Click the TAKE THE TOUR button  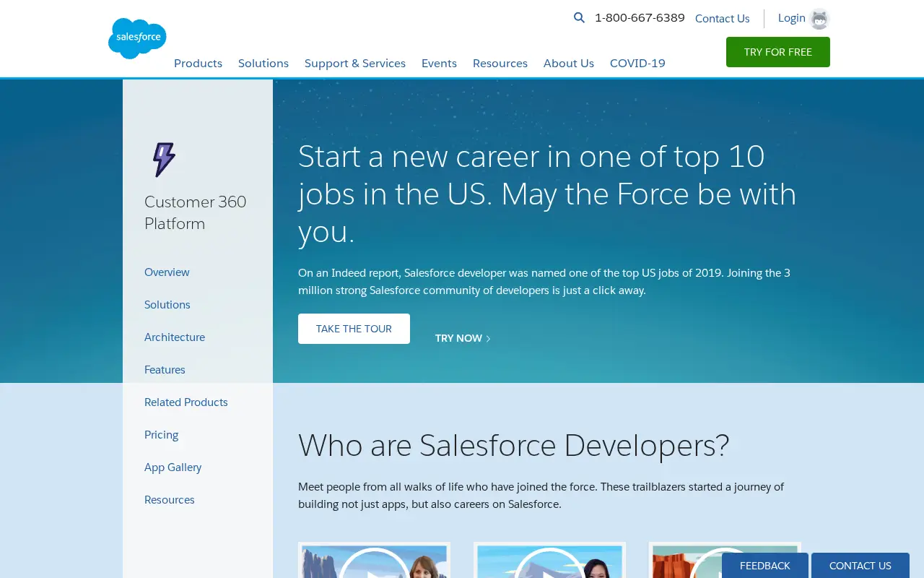(354, 329)
